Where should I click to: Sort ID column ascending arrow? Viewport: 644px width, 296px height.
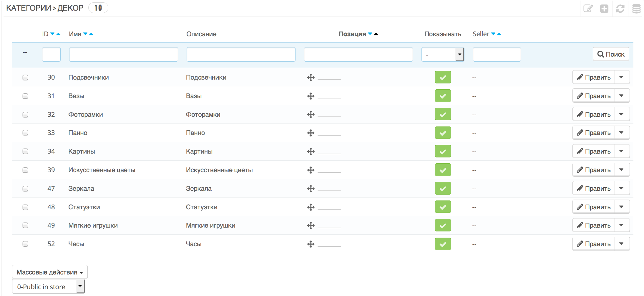[x=59, y=34]
